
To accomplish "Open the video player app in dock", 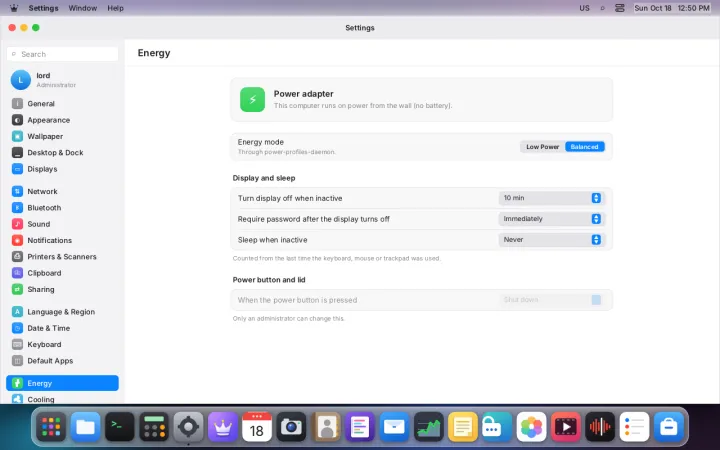I will (x=566, y=427).
